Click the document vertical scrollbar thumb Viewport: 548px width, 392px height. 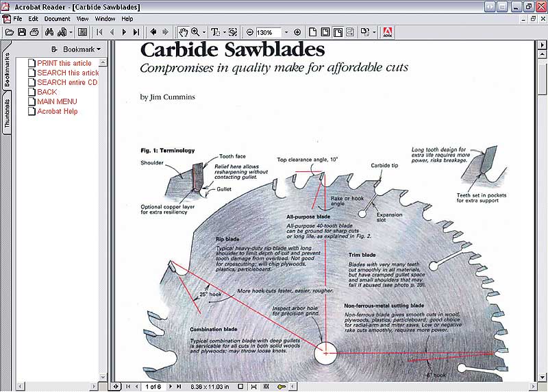coord(542,79)
